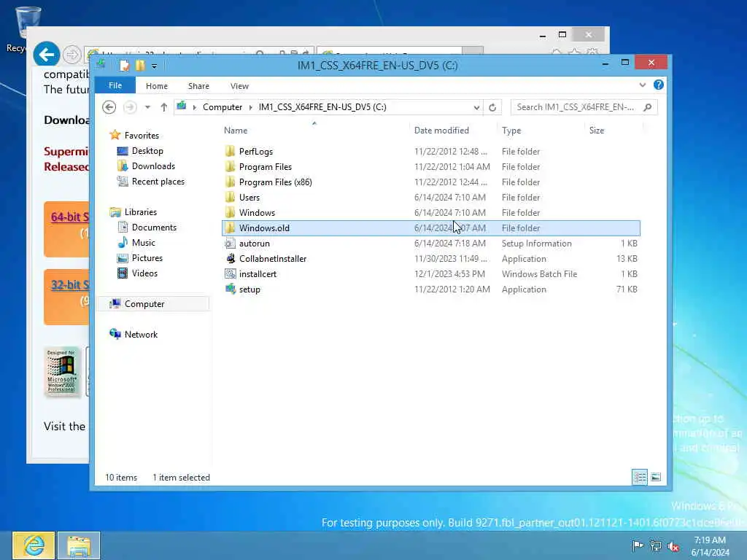The width and height of the screenshot is (747, 560).
Task: Click the browser window back button
Action: click(x=46, y=55)
